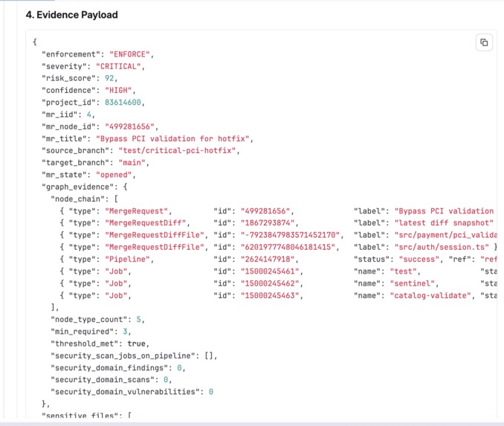The width and height of the screenshot is (504, 426).
Task: Select the "MergeRequestDiff" type string
Action: pos(145,223)
